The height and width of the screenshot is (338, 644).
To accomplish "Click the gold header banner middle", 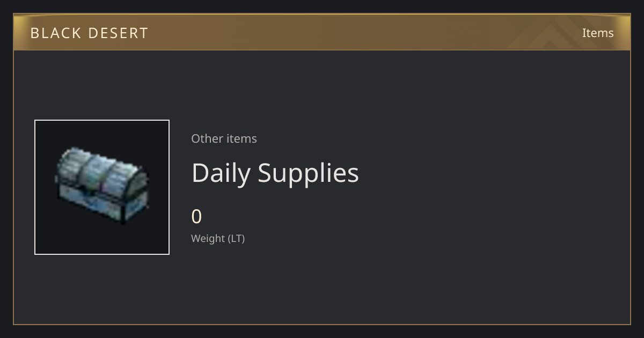I will coord(322,33).
